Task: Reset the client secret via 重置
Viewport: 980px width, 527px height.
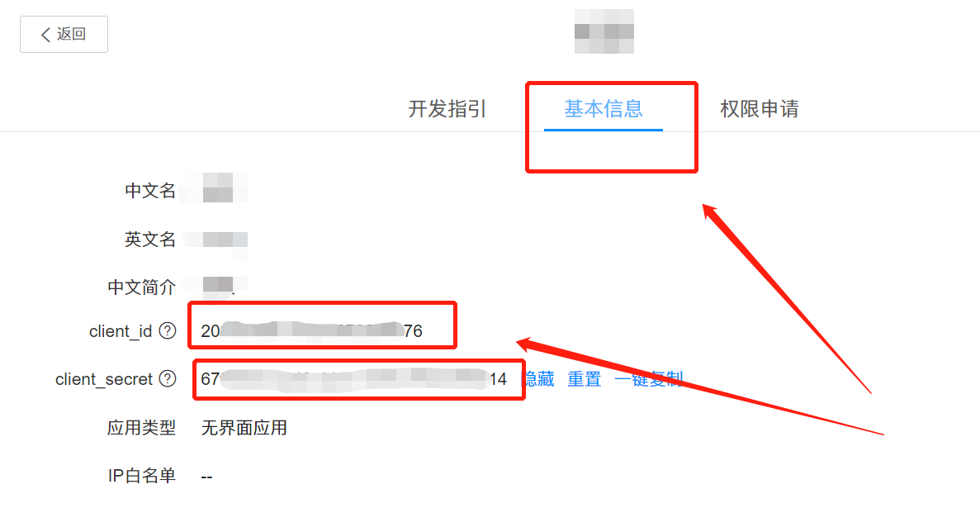Action: [584, 379]
